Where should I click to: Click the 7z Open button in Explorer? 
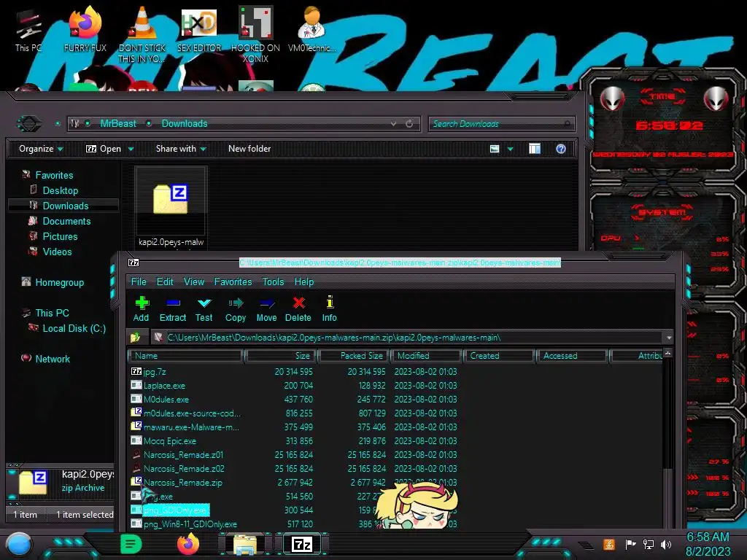(x=104, y=149)
